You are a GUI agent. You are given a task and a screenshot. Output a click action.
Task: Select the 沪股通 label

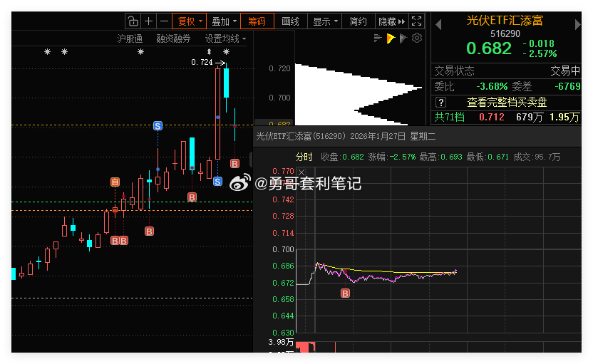[x=130, y=38]
